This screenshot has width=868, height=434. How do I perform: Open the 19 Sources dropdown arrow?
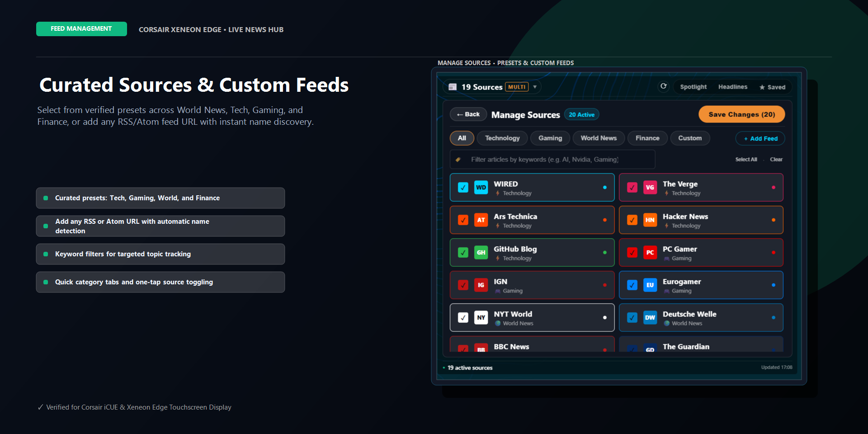(535, 87)
